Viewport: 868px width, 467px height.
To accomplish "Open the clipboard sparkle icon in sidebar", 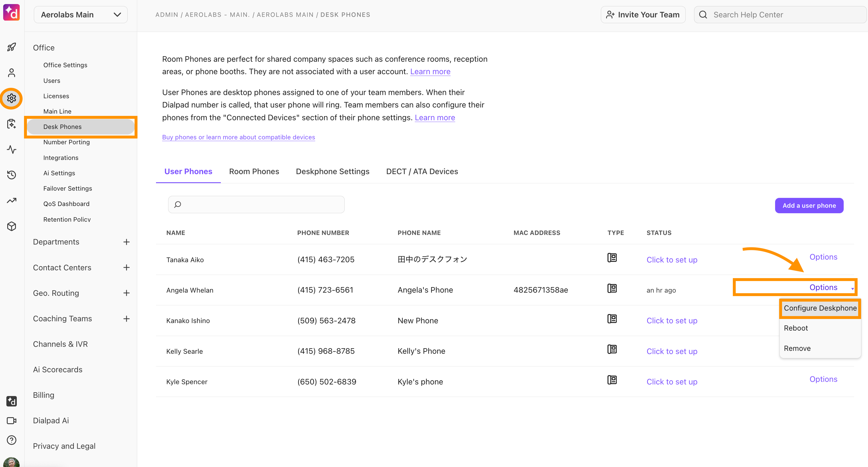I will tap(12, 124).
